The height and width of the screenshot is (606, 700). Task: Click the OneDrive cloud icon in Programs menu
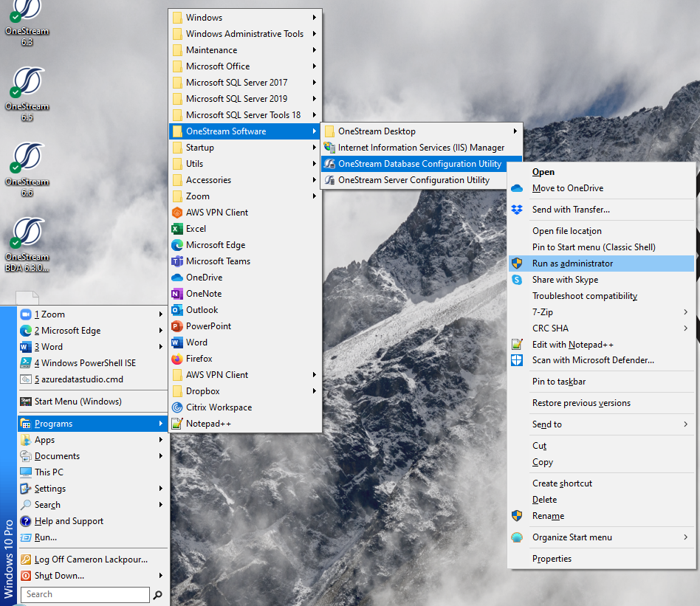tap(177, 278)
